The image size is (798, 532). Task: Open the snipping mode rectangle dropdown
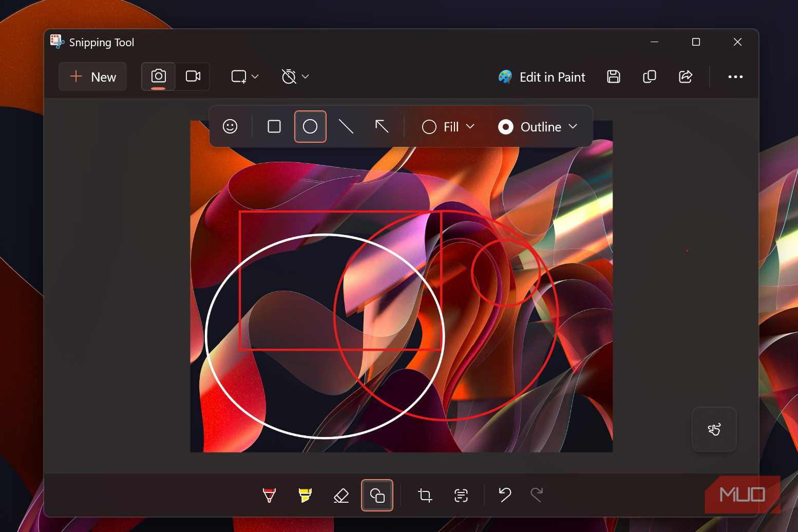coord(244,77)
